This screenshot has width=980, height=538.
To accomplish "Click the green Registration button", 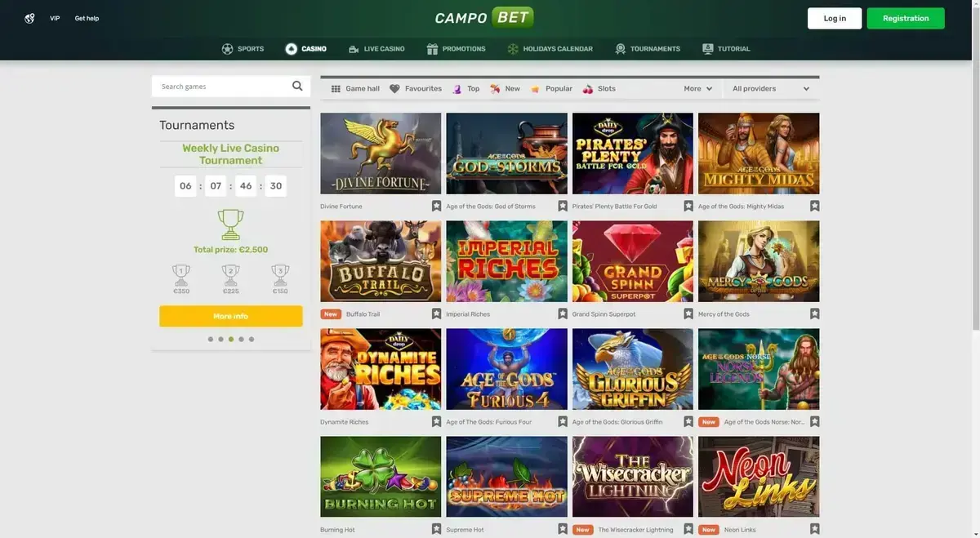I will pyautogui.click(x=906, y=18).
